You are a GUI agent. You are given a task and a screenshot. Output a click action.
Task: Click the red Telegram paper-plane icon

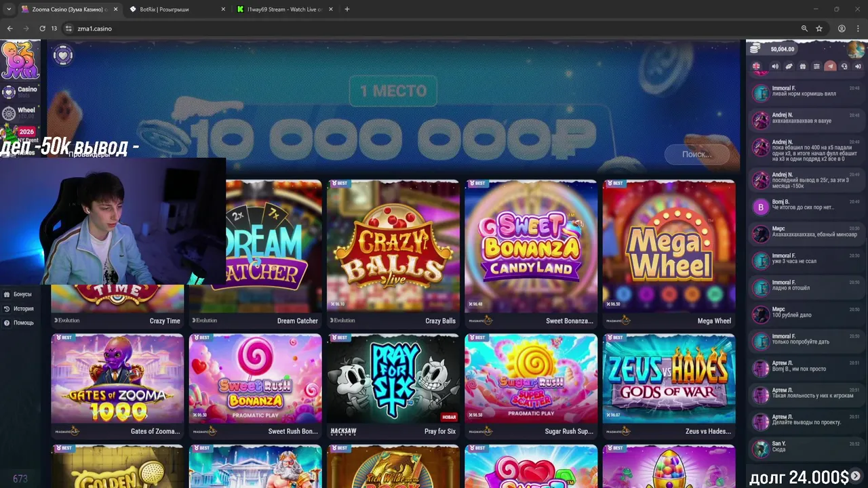(x=830, y=66)
